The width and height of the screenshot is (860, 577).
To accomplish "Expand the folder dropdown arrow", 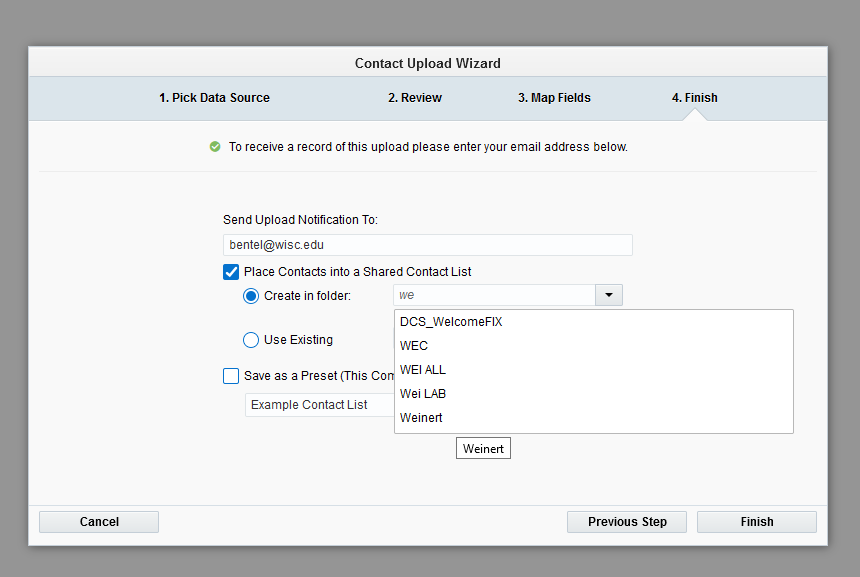I will coord(608,295).
